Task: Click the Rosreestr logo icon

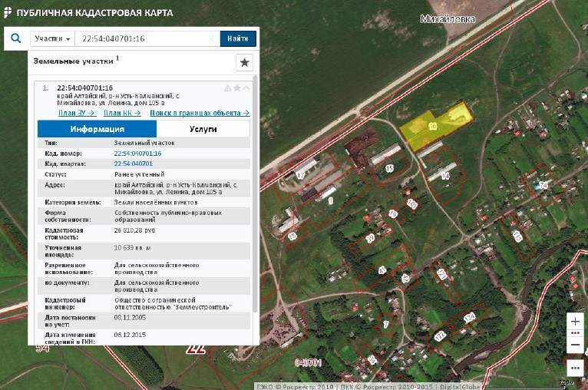Action: pyautogui.click(x=7, y=13)
